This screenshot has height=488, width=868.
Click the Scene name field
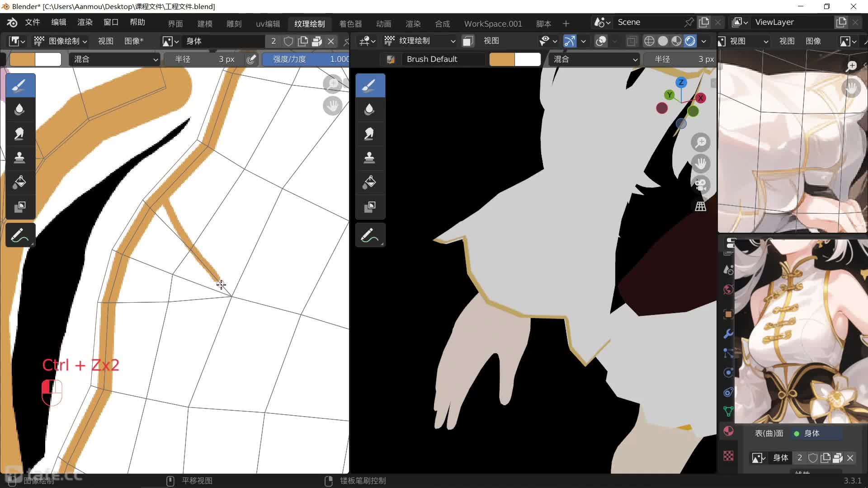649,22
